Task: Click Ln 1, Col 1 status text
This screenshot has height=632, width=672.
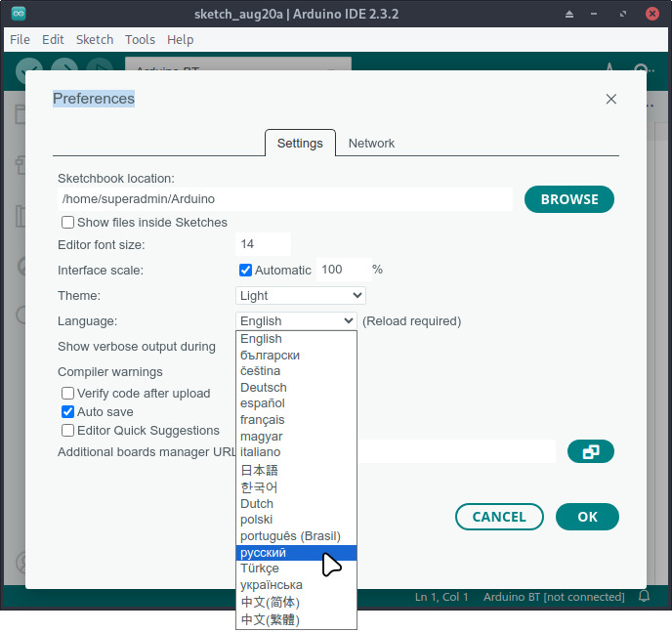Action: click(x=441, y=597)
